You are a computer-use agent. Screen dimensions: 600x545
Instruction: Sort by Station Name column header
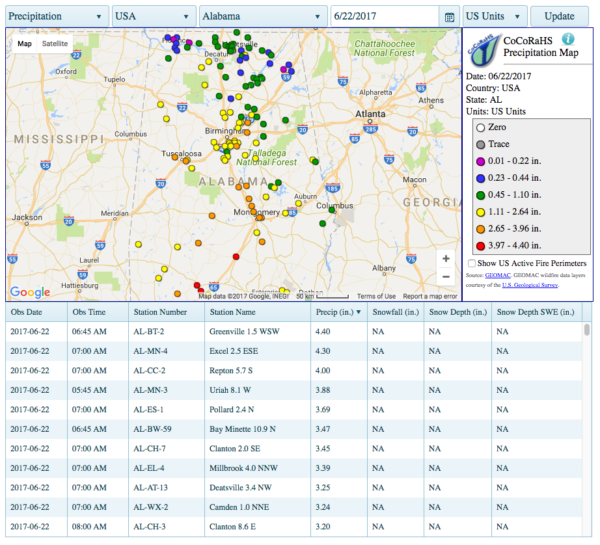coord(258,312)
